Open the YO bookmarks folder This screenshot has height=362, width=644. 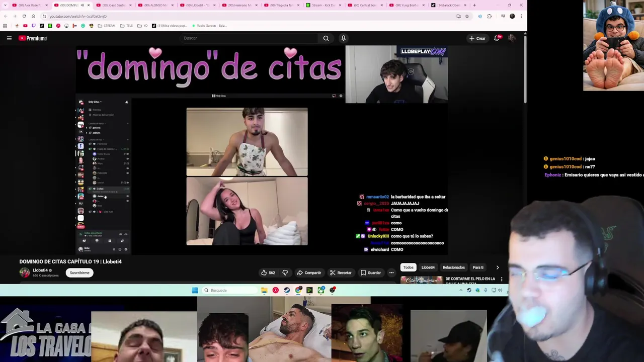click(x=143, y=26)
